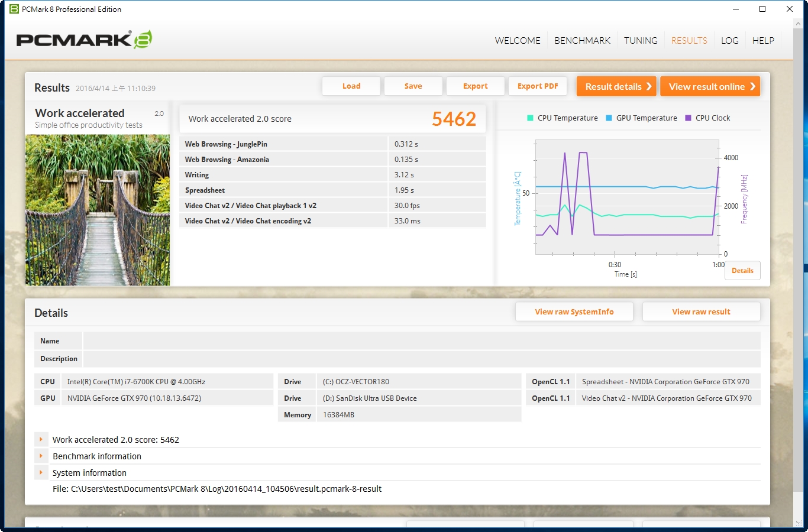The image size is (808, 532).
Task: Click the Name input field
Action: [x=422, y=341]
